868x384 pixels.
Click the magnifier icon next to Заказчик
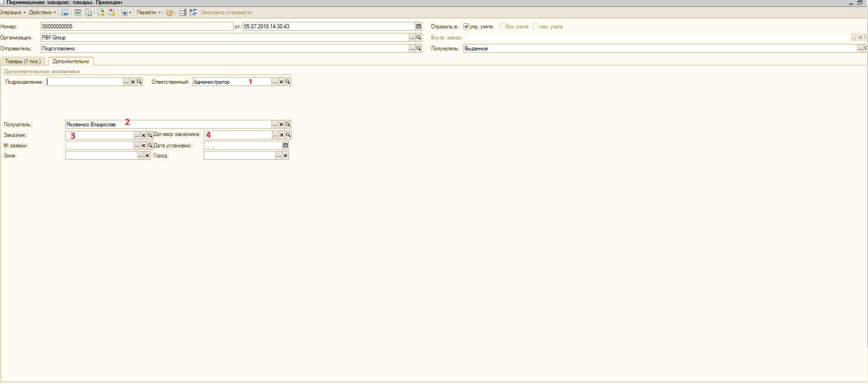150,135
